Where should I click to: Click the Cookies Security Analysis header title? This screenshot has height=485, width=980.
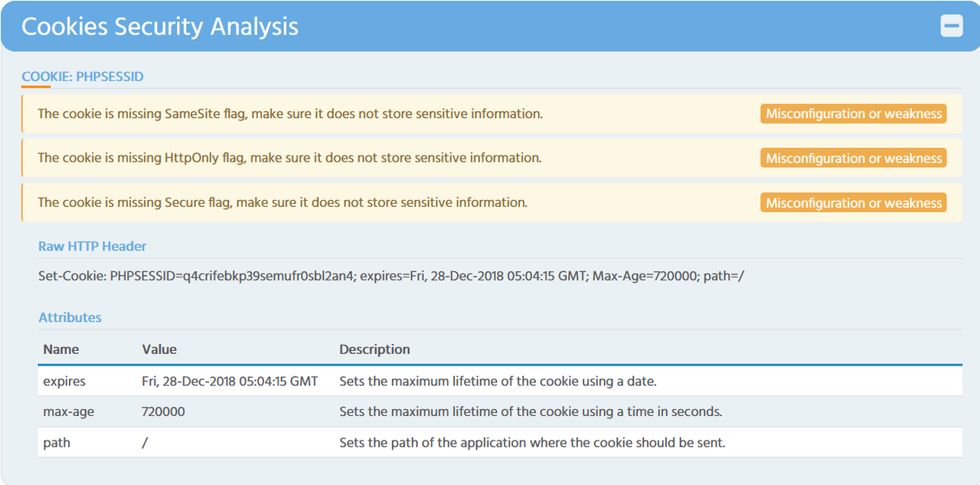[160, 27]
